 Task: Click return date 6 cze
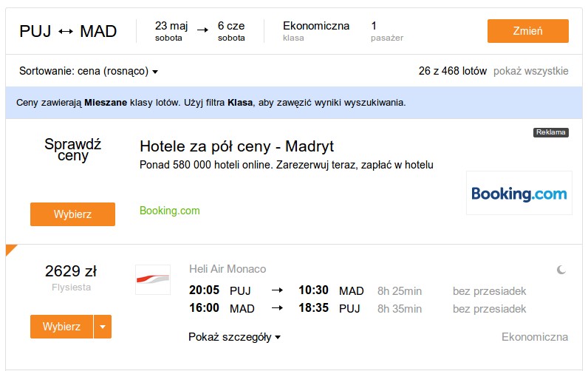pos(231,31)
